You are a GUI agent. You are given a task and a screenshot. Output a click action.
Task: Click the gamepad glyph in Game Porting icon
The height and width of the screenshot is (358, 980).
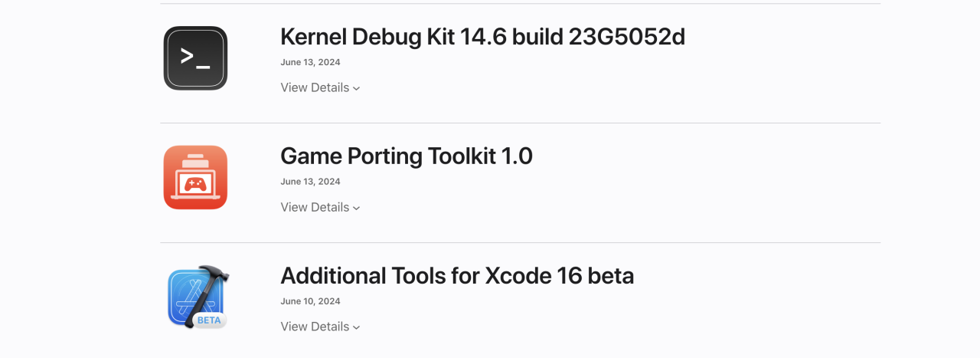click(195, 184)
